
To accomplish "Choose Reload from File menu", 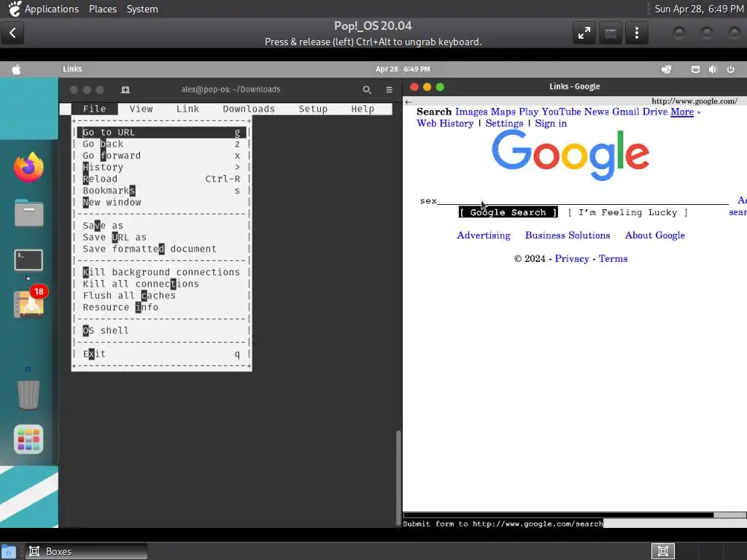I will pyautogui.click(x=161, y=179).
